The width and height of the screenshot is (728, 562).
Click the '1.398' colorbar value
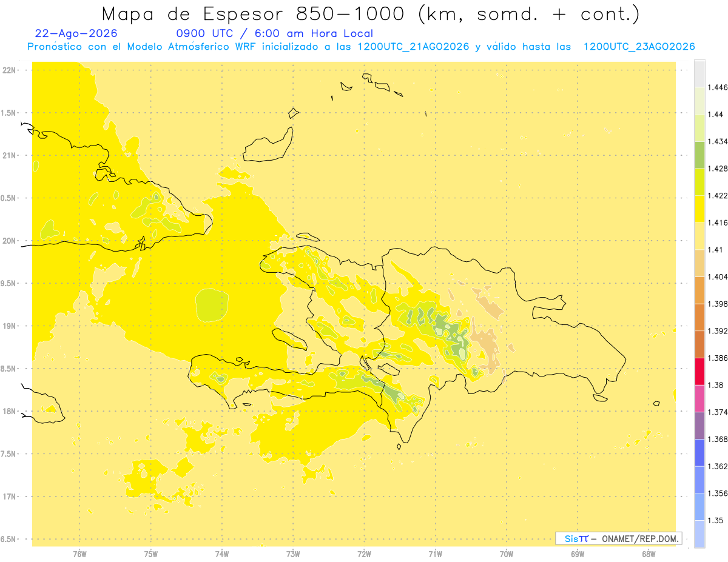718,304
